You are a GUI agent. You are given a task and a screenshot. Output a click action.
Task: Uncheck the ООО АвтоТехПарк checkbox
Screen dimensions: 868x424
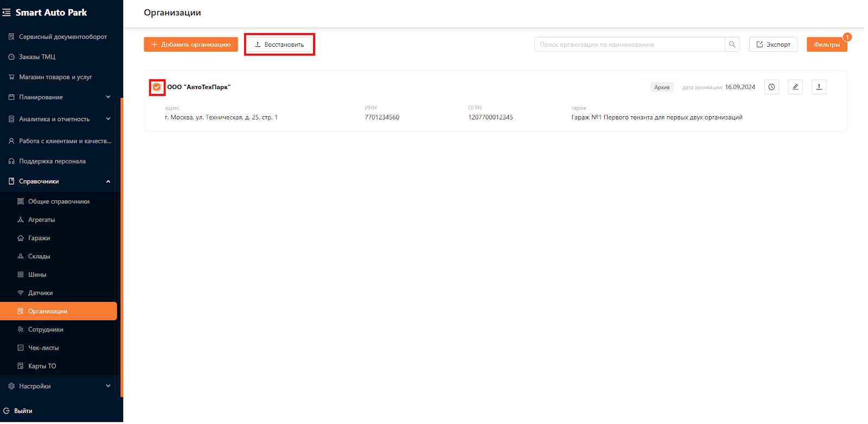(157, 87)
